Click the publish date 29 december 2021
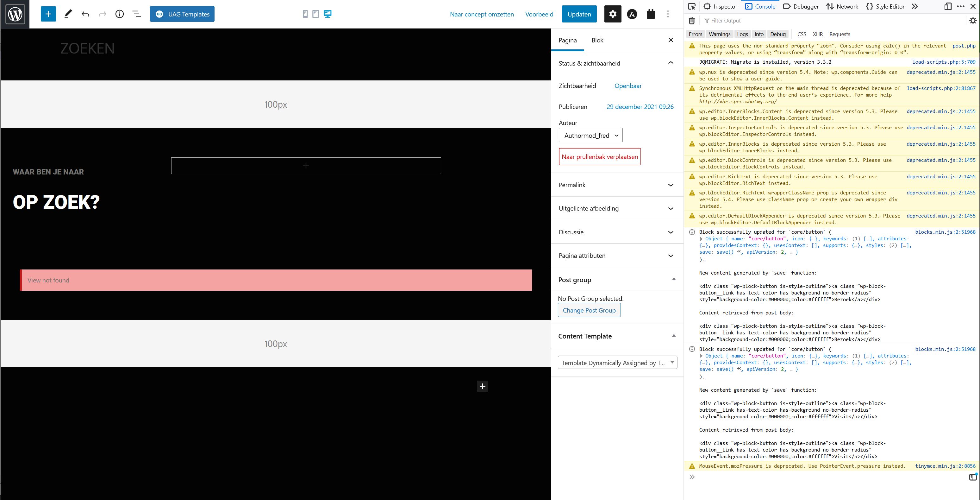Viewport: 980px width, 500px height. [x=640, y=107]
